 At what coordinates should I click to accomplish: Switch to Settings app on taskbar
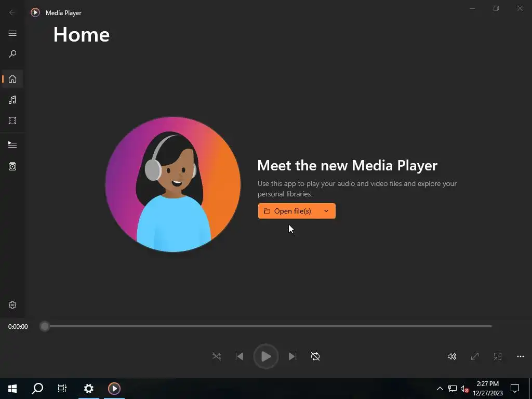(x=88, y=389)
